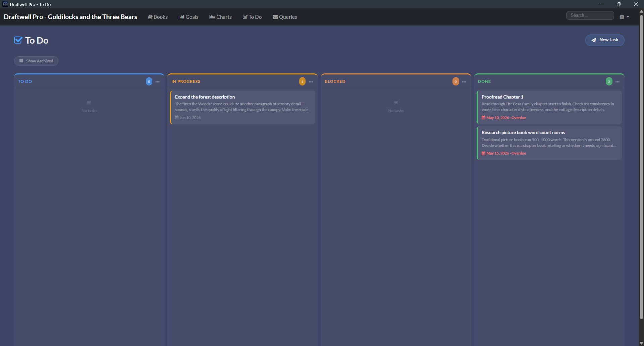Screen dimensions: 644x346
Task: Click the IN PROGRESS count badge
Action: pyautogui.click(x=302, y=81)
